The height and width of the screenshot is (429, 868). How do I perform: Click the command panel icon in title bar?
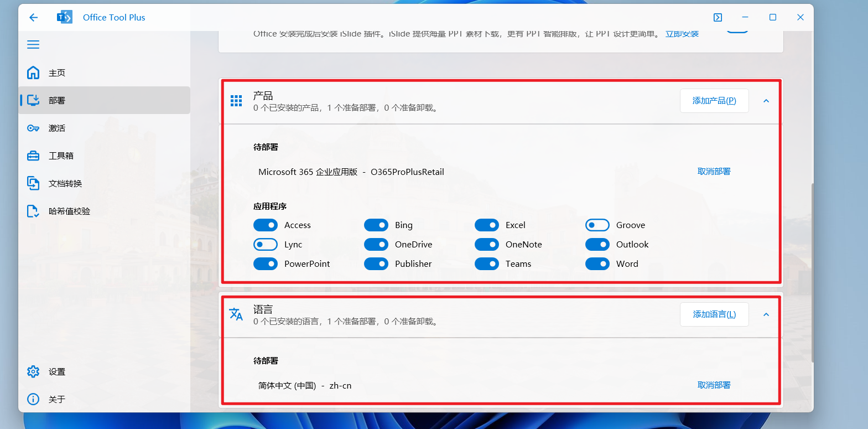[x=718, y=18]
